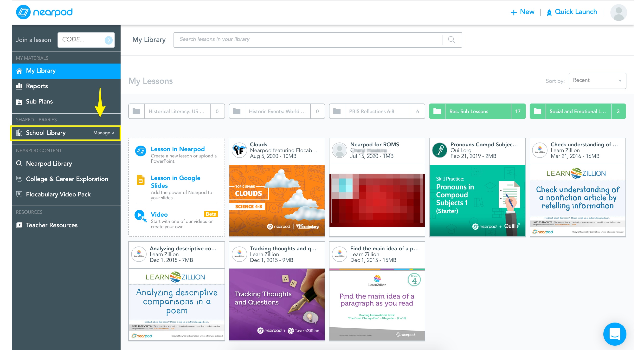Click the Google Slides lesson icon
The image size is (644, 350).
(141, 180)
